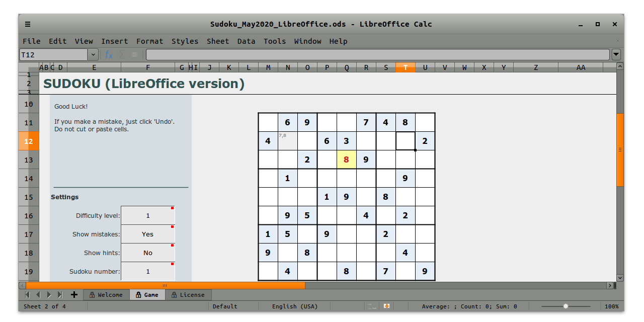Click the 'Good Luck!' text
Image resolution: width=644 pixels, height=322 pixels.
pos(71,107)
